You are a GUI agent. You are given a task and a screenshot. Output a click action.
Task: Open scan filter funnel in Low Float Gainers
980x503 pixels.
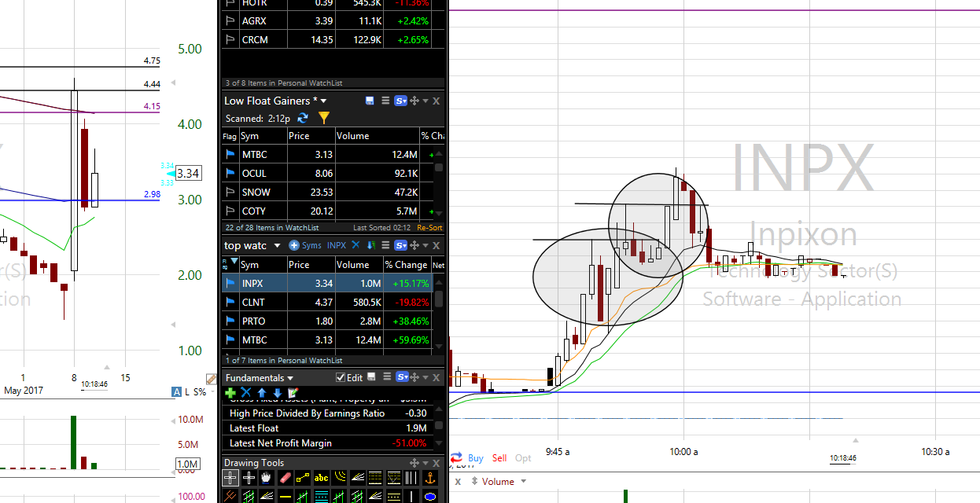[x=324, y=118]
